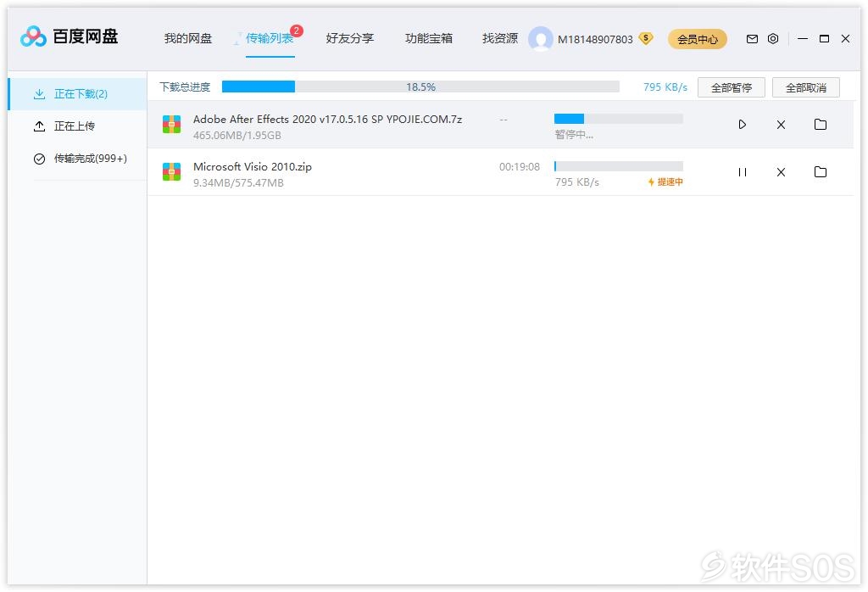
Task: Click the Adobe After Effects 2020 file name
Action: tap(328, 119)
